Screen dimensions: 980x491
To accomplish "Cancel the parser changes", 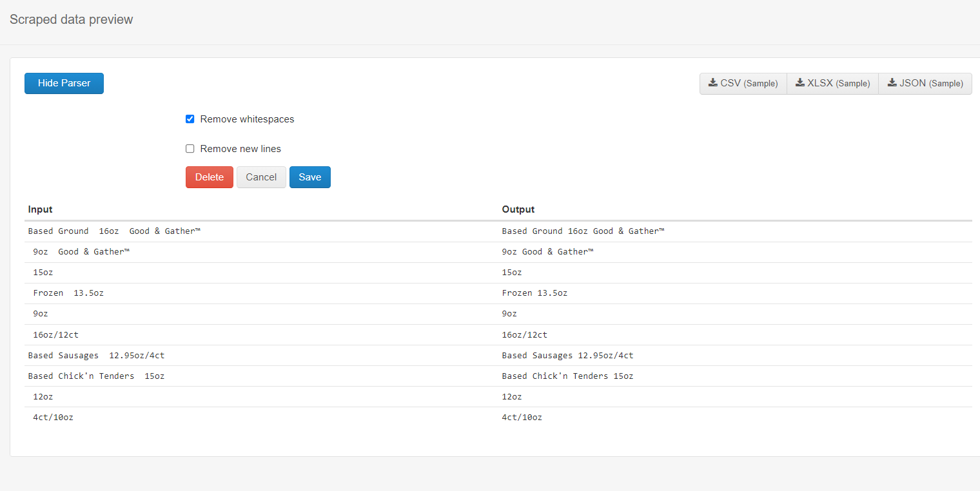I will 261,177.
